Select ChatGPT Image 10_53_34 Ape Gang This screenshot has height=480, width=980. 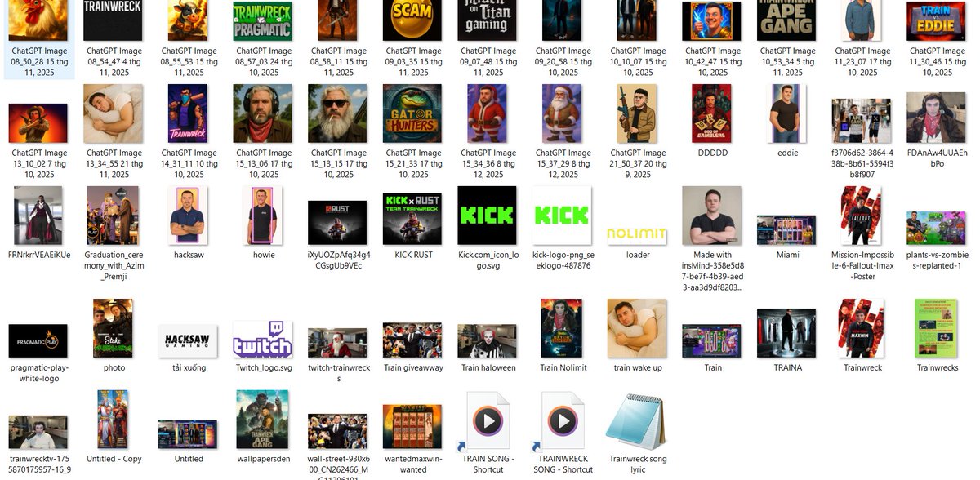click(x=787, y=20)
